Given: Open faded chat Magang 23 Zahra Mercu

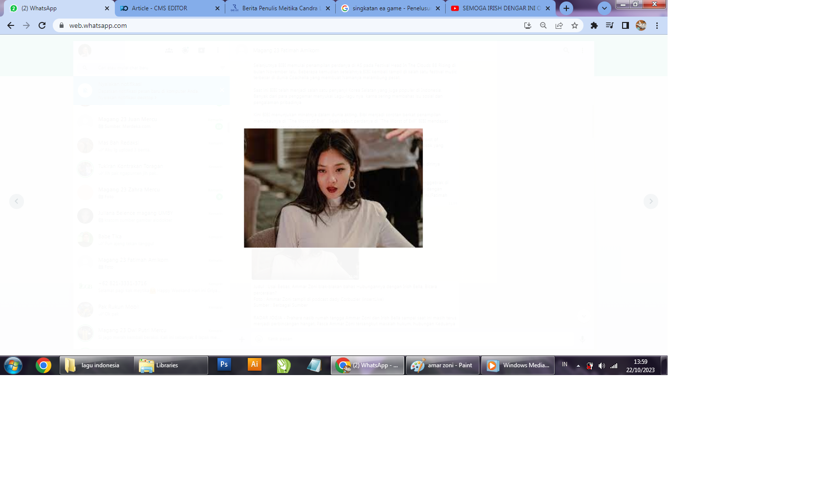Looking at the screenshot, I should click(151, 193).
